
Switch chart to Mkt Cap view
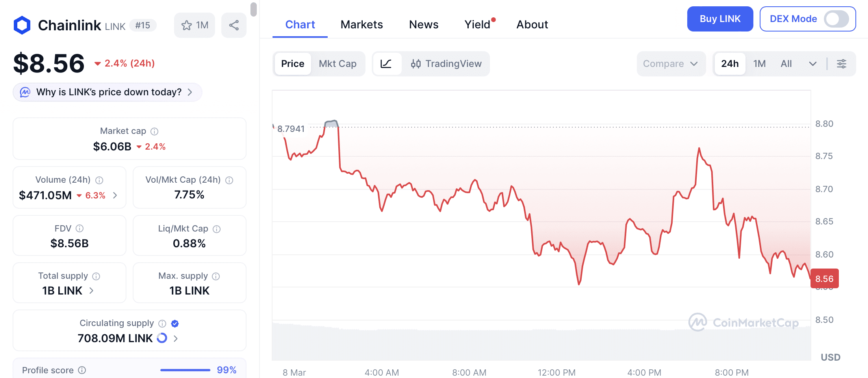point(338,64)
